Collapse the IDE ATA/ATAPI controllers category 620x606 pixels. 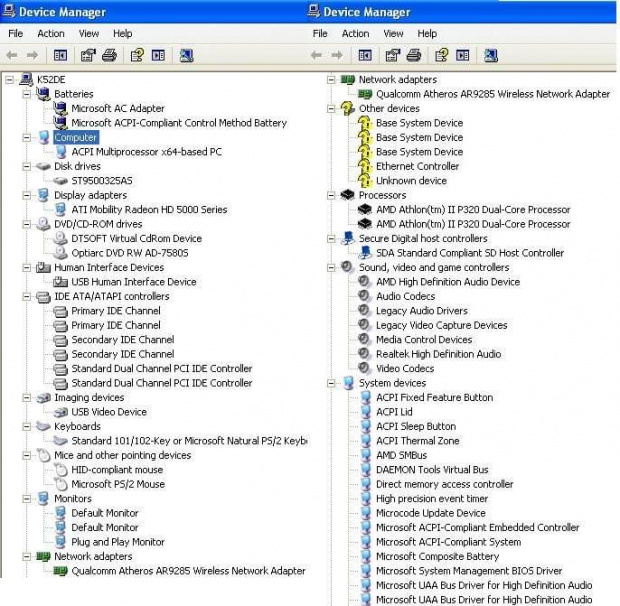tap(26, 296)
